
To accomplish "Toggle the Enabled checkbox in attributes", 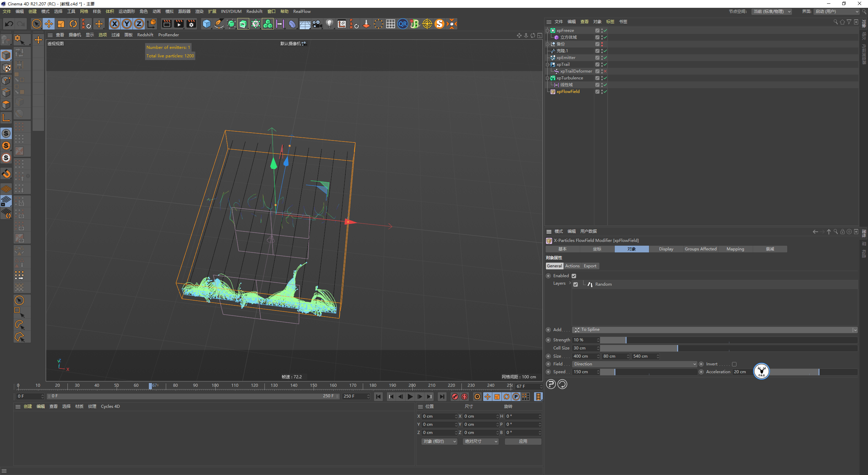I will pyautogui.click(x=574, y=276).
